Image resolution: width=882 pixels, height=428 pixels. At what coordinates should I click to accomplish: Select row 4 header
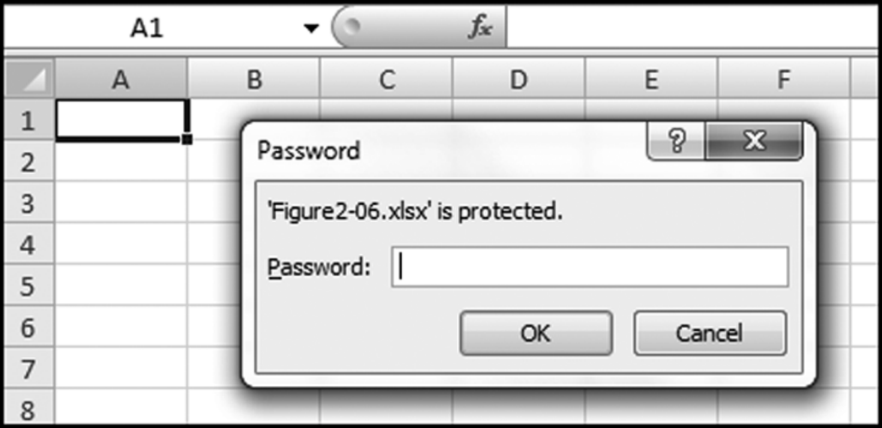click(28, 245)
